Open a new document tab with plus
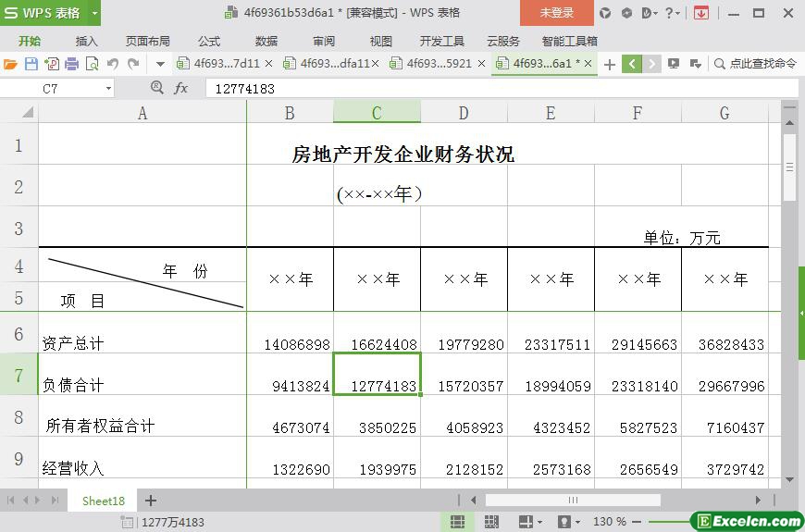The image size is (805, 532). pos(609,64)
